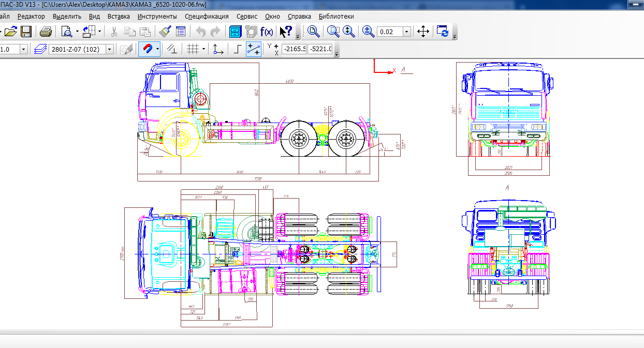Open the Спецификация menu
This screenshot has height=348, width=644.
click(207, 16)
